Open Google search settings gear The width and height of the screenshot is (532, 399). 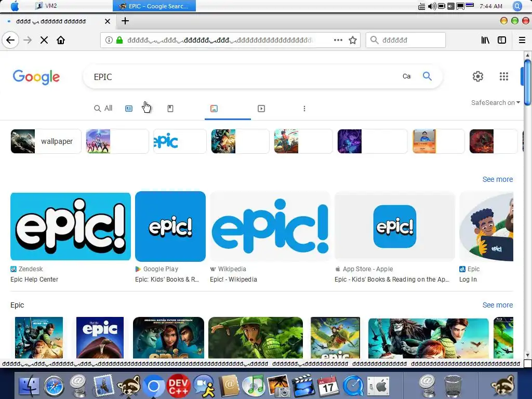[x=478, y=76]
